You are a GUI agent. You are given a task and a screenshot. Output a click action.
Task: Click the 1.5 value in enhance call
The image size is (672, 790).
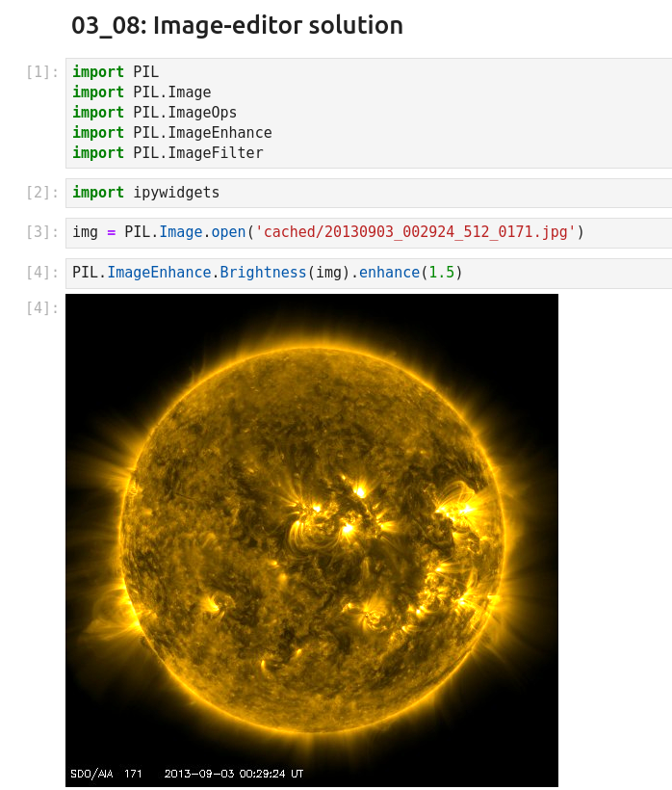[x=441, y=273]
